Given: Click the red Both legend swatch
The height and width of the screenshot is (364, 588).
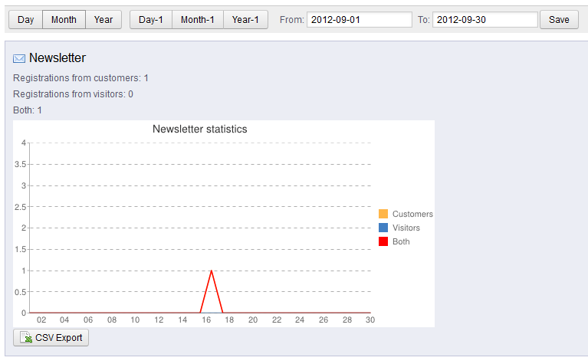Looking at the screenshot, I should click(x=383, y=241).
